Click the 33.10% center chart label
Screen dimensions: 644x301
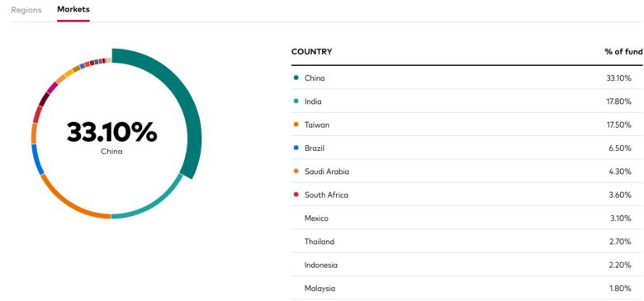pyautogui.click(x=111, y=132)
